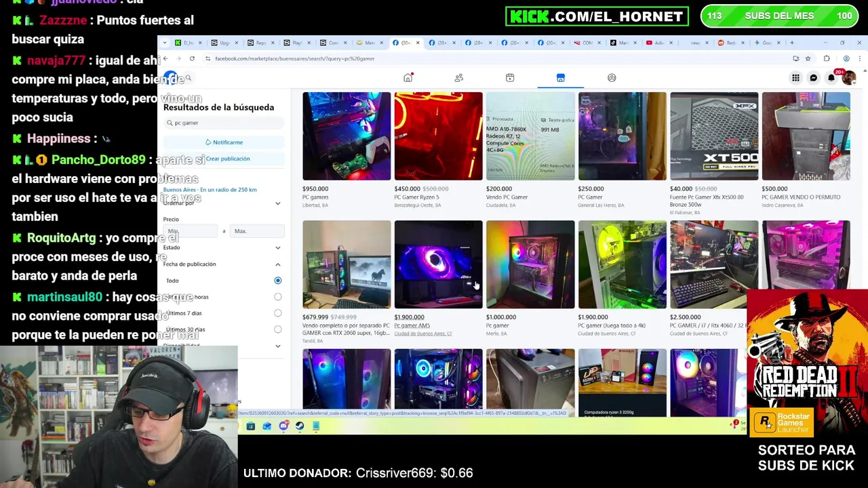Open the $950.000 PC gamers thumbnail
Image resolution: width=868 pixels, height=488 pixels.
tap(347, 136)
